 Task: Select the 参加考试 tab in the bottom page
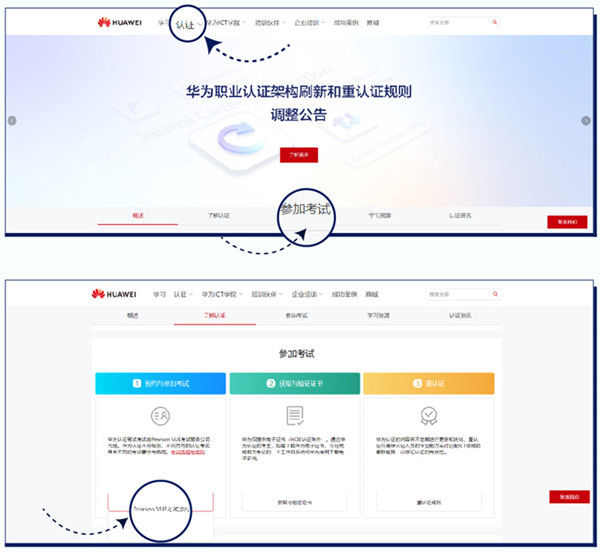297,315
